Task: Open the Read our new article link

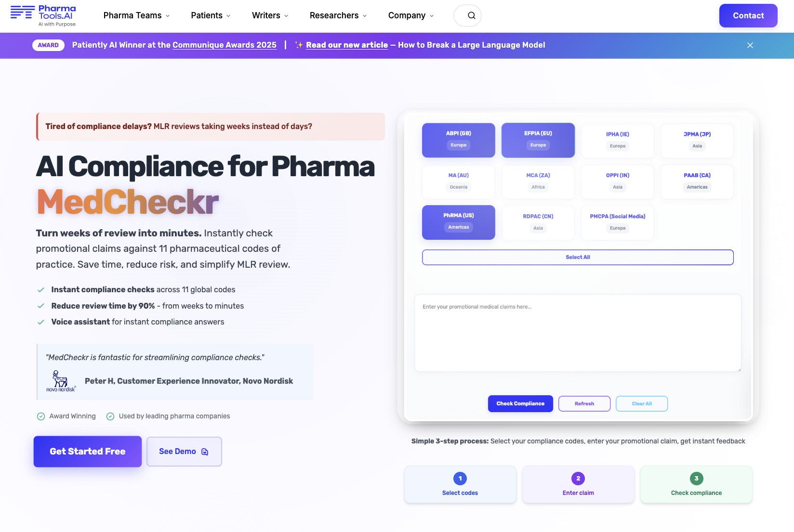Action: pyautogui.click(x=347, y=45)
